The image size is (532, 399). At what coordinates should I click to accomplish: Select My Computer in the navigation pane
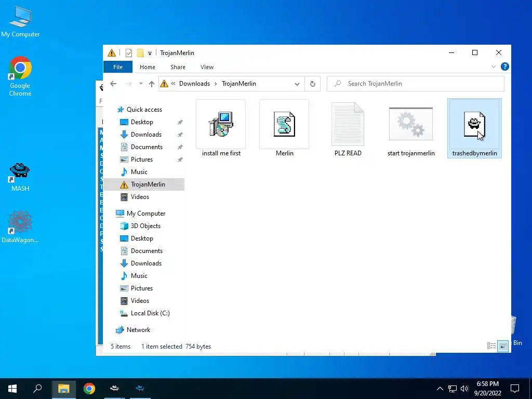[146, 214]
